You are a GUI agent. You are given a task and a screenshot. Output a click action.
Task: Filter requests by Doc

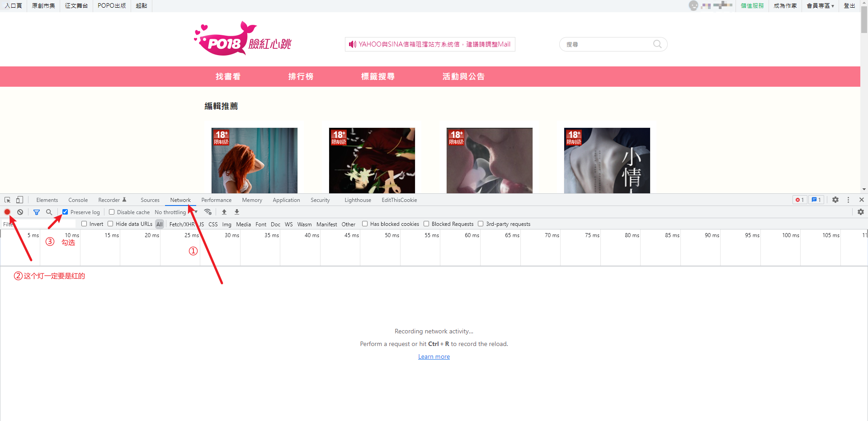pos(276,224)
